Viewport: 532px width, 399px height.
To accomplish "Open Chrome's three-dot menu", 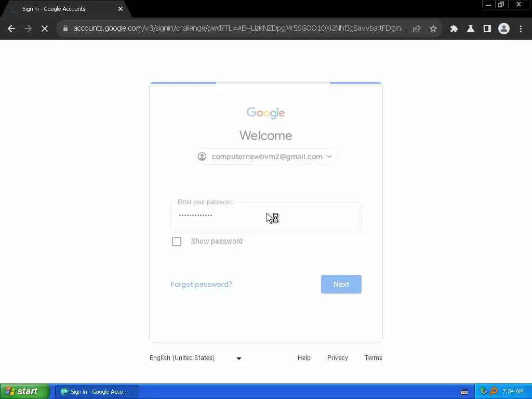I will [x=521, y=29].
